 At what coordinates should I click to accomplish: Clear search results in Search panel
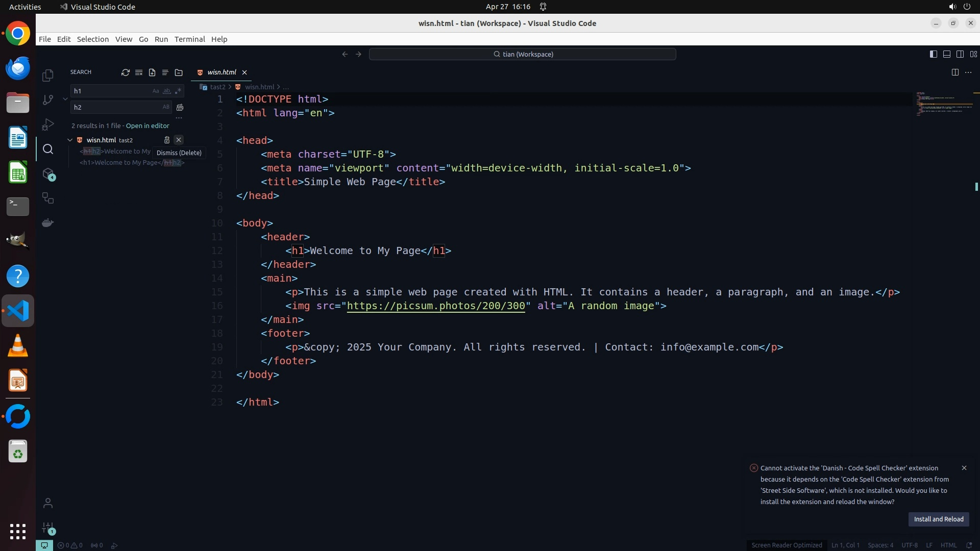pyautogui.click(x=139, y=72)
